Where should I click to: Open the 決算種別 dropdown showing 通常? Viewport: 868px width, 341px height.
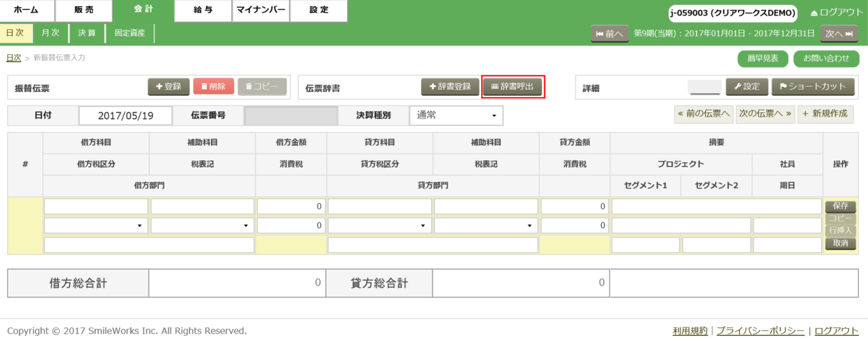tap(456, 115)
